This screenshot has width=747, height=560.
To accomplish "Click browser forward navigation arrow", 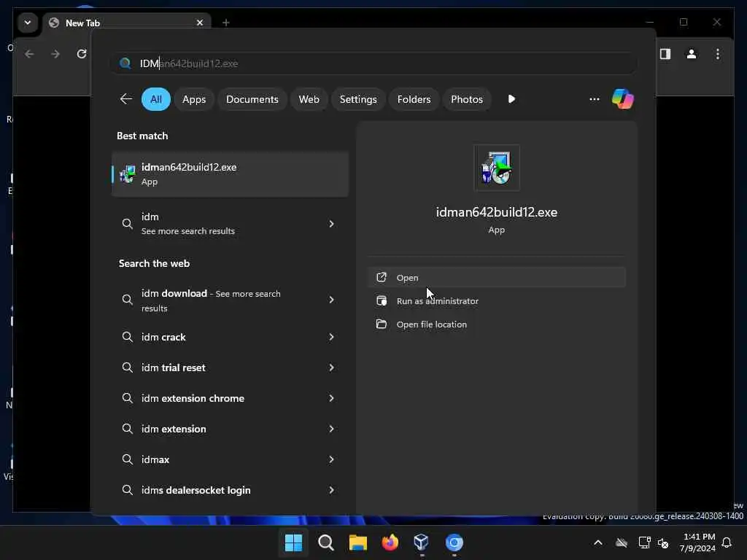I will (x=55, y=54).
